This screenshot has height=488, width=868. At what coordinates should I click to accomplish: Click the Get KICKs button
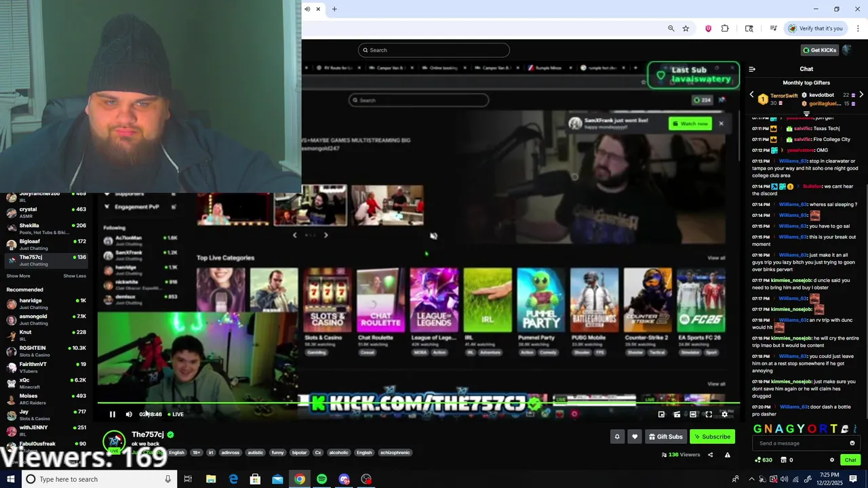pos(819,50)
